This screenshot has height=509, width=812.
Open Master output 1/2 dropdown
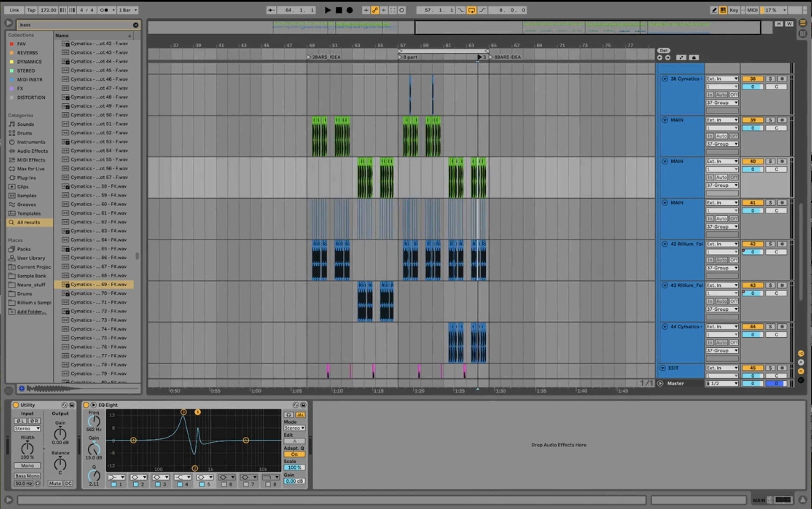722,384
